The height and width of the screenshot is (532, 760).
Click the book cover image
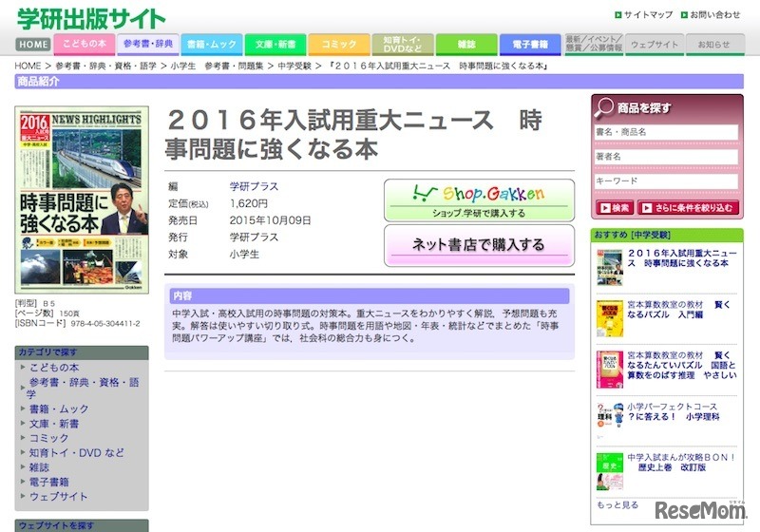coord(82,199)
